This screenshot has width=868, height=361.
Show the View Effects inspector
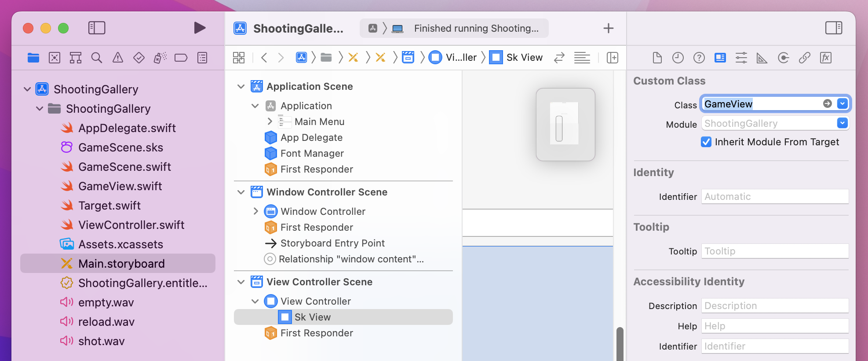point(826,58)
